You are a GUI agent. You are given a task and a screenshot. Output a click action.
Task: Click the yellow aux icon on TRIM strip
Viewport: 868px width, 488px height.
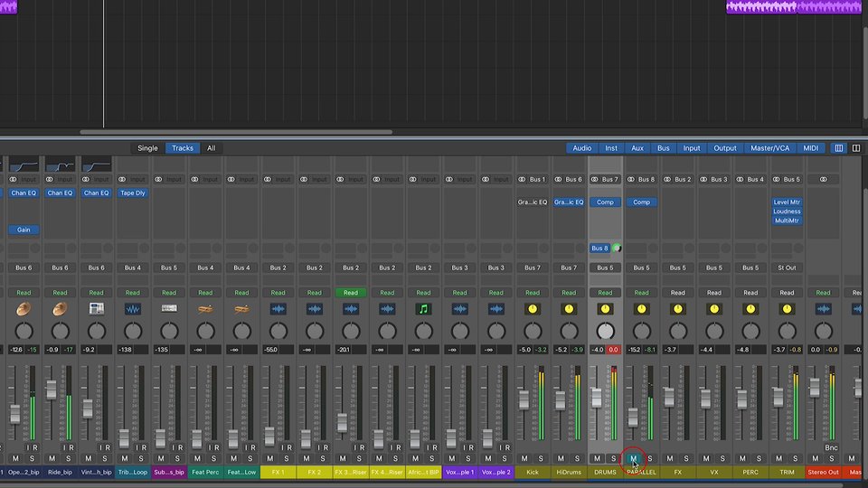[x=787, y=309]
